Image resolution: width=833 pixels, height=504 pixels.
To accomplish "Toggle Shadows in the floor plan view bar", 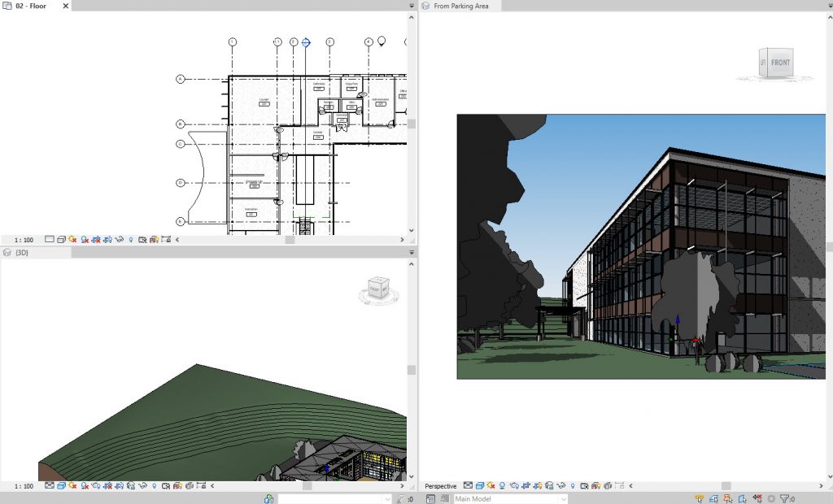I will (x=85, y=240).
